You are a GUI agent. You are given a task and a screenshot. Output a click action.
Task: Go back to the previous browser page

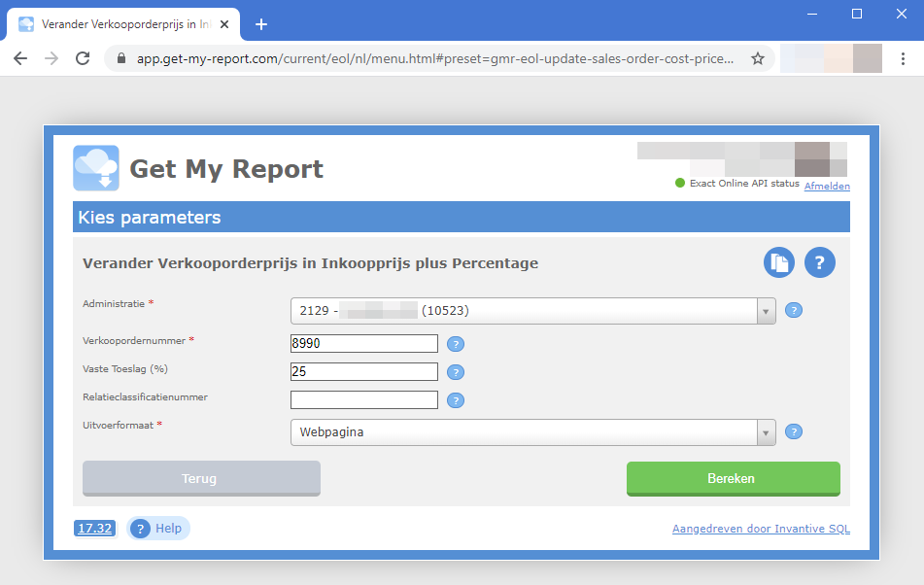(20, 58)
